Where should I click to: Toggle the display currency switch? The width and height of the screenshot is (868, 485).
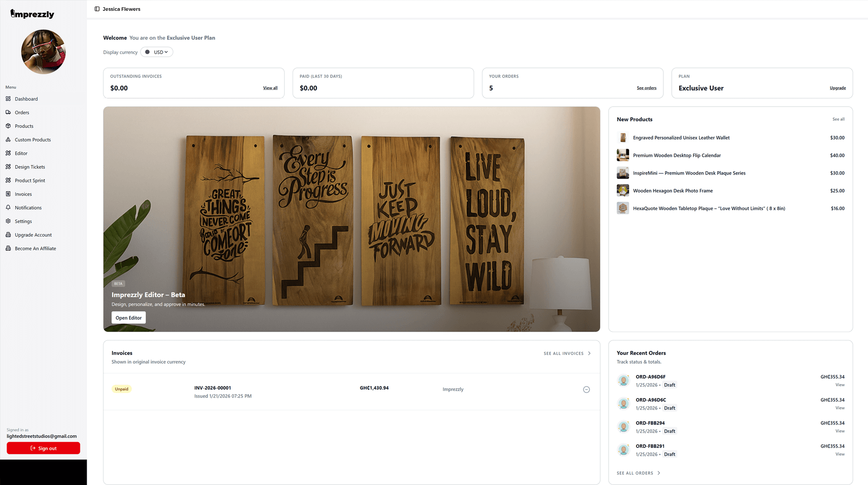[x=147, y=52]
